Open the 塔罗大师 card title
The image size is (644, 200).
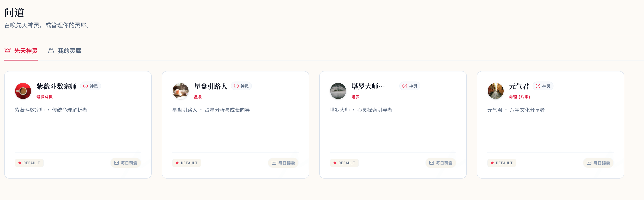pos(368,86)
